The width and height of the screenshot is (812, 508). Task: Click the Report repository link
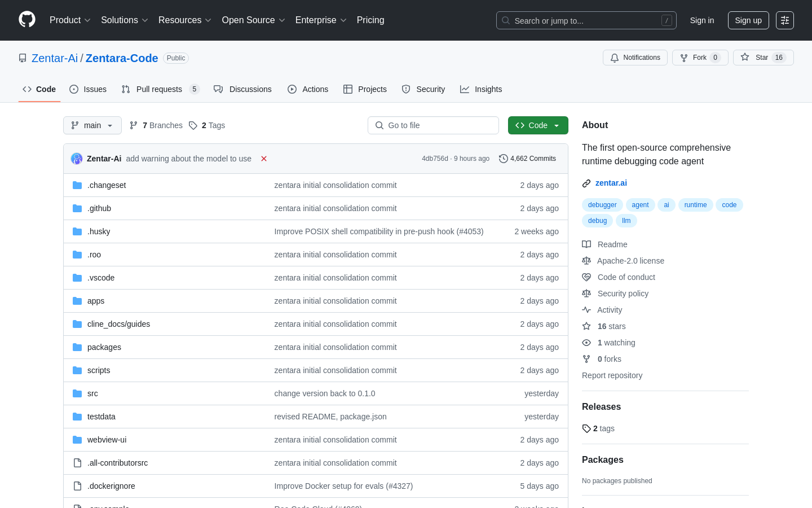pos(612,375)
